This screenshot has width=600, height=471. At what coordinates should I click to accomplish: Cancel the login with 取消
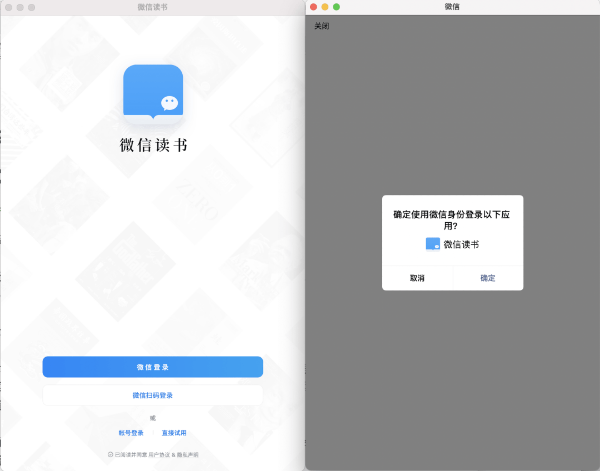417,278
